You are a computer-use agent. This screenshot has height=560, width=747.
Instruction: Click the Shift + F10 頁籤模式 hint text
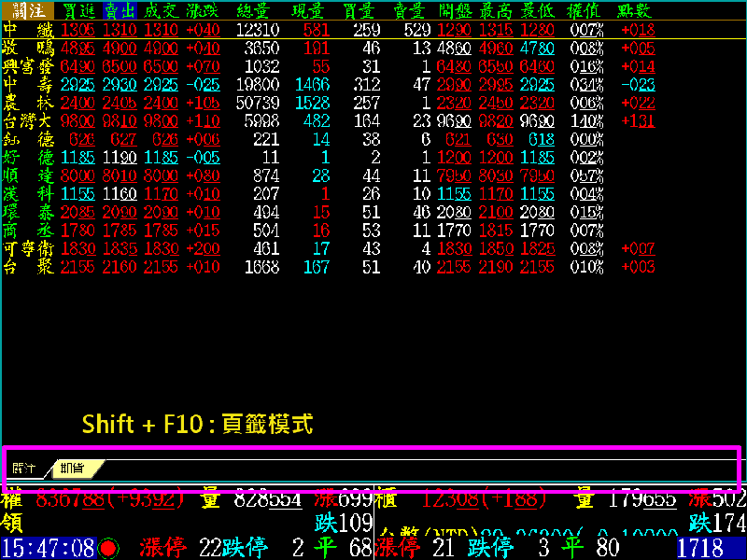coord(197,424)
